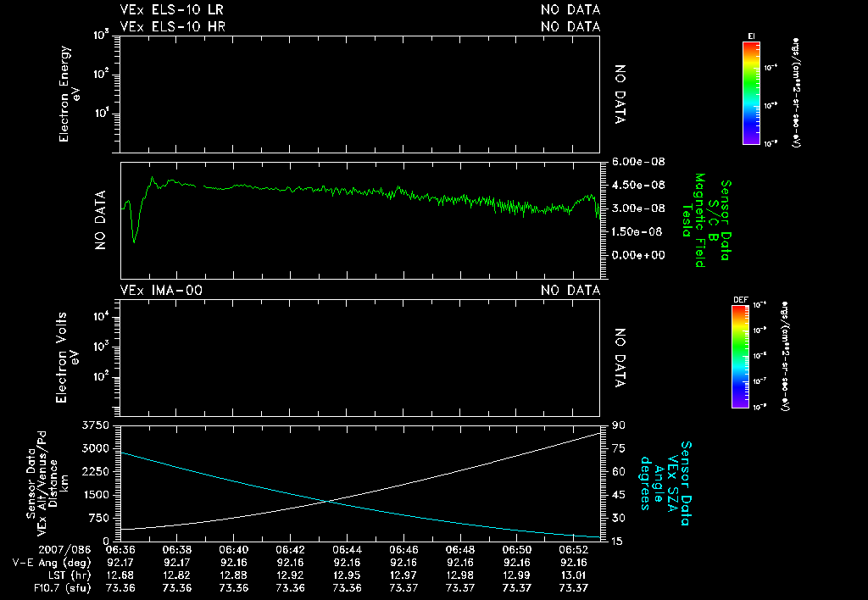Click the 2250 altitude tick label

(x=95, y=472)
